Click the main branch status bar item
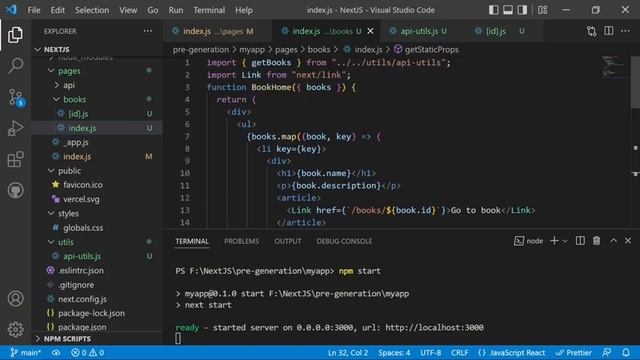Image resolution: width=640 pixels, height=360 pixels. pyautogui.click(x=25, y=353)
